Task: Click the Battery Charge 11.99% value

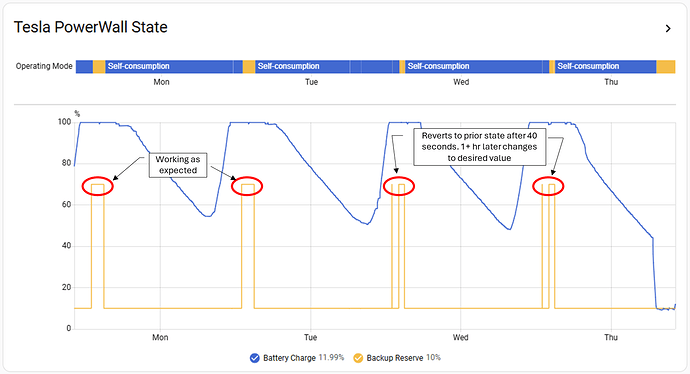Action: (x=331, y=358)
